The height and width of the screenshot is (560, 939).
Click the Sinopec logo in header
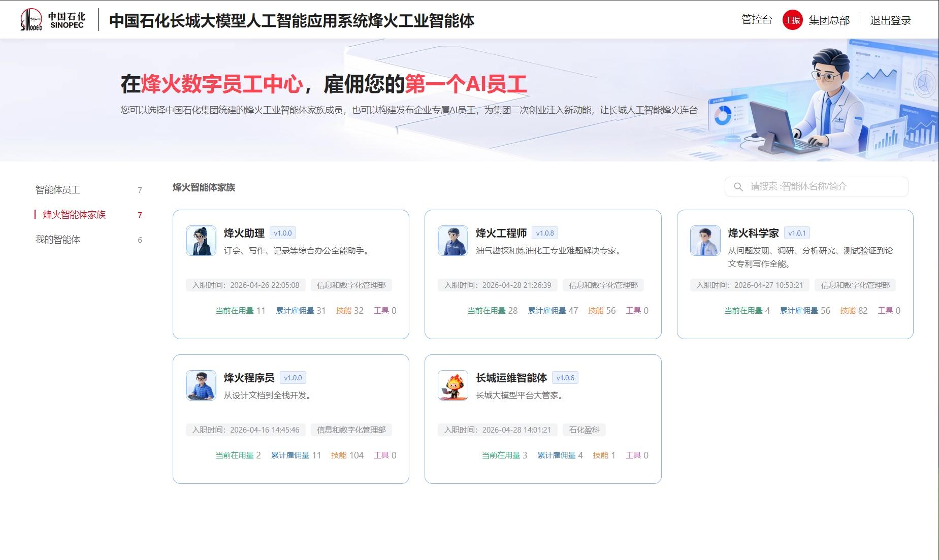[53, 20]
